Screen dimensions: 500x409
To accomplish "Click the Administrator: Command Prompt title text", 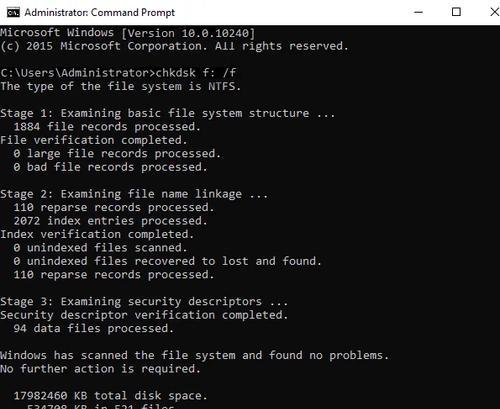I will coord(99,13).
